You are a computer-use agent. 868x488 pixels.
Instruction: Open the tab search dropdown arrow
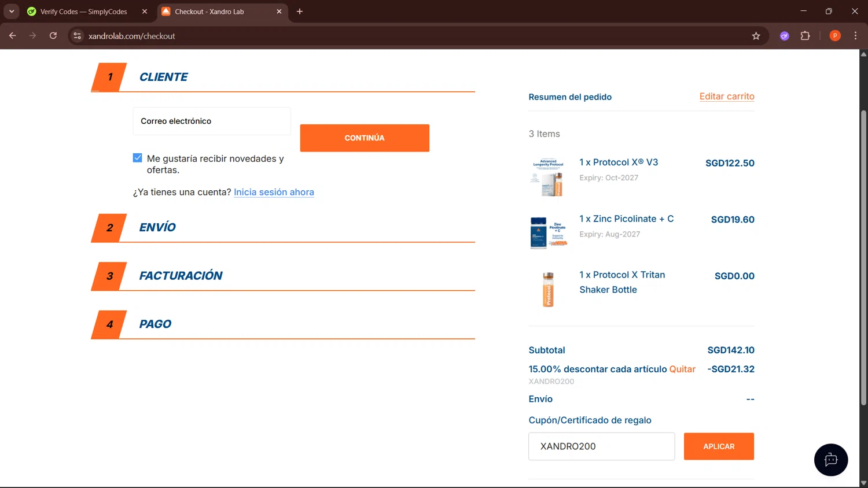(x=12, y=12)
